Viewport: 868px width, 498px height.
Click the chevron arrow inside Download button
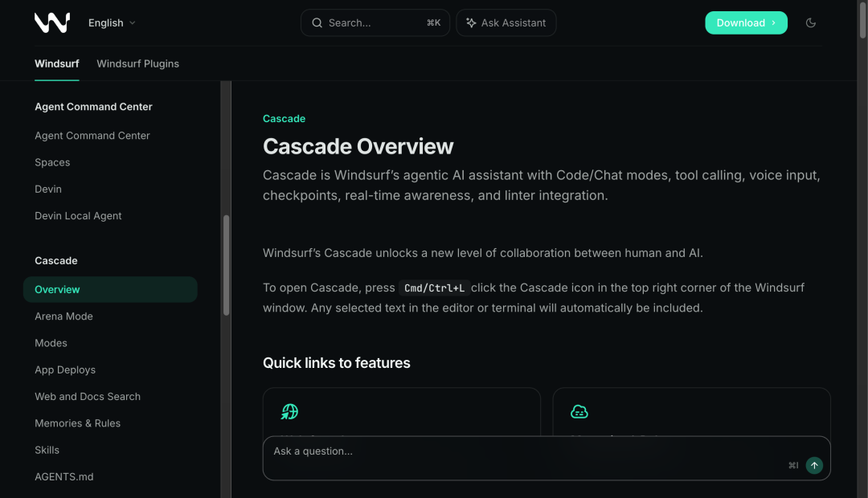pyautogui.click(x=773, y=22)
